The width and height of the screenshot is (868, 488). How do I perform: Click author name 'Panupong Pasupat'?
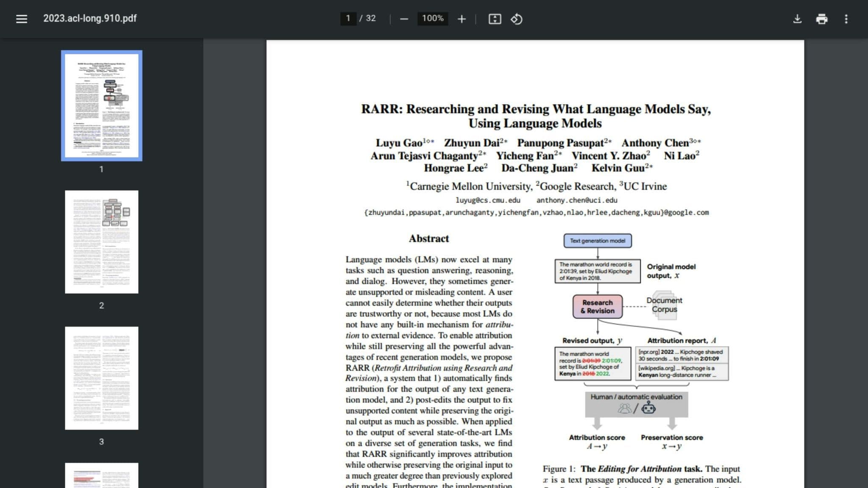click(560, 143)
